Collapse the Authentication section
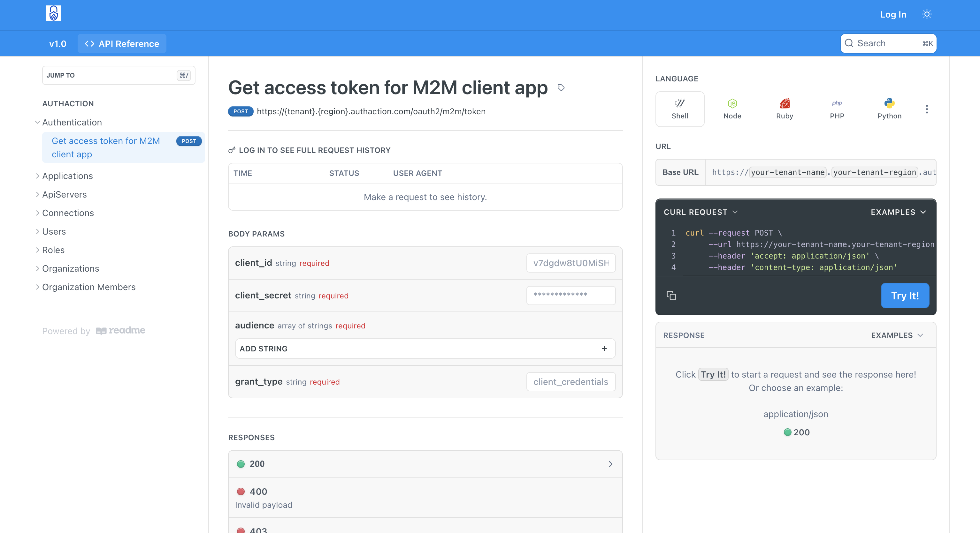The image size is (980, 533). [37, 123]
